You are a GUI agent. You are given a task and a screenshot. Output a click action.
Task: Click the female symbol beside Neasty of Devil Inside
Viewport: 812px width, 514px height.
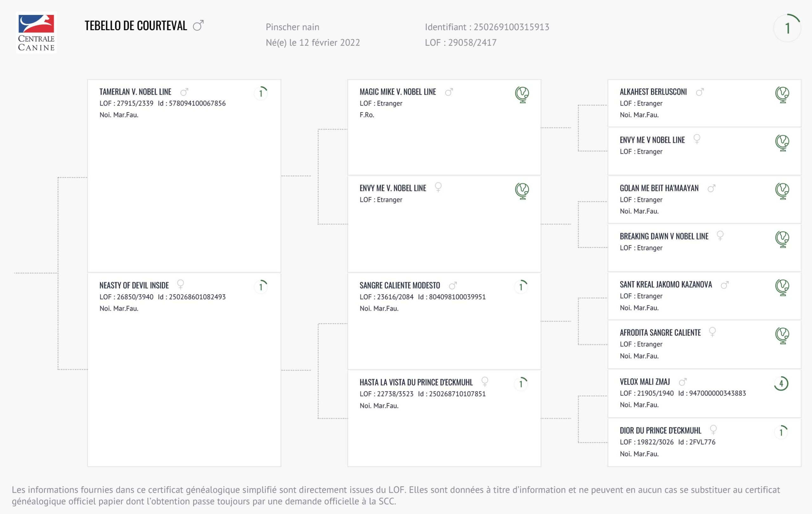coord(181,284)
